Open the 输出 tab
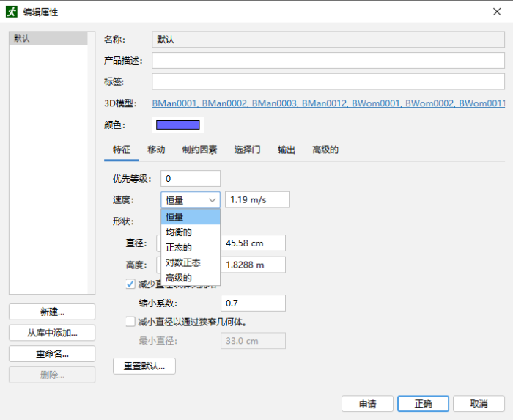The width and height of the screenshot is (513, 420). [x=286, y=150]
